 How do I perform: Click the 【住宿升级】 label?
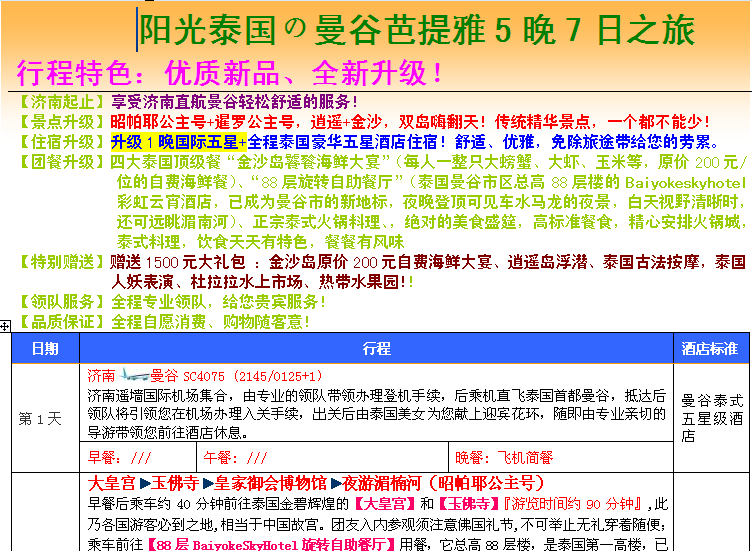[62, 142]
